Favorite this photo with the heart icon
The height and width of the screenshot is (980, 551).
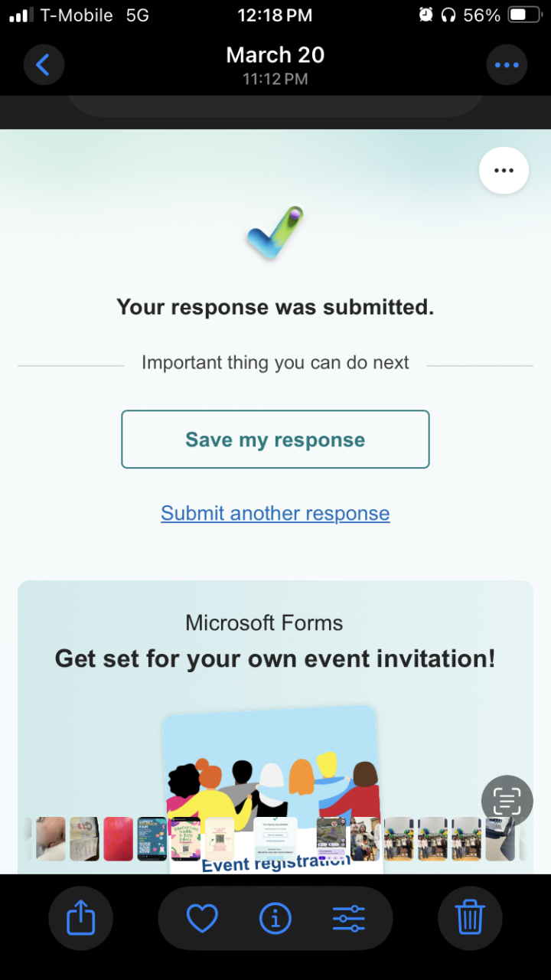click(x=202, y=918)
